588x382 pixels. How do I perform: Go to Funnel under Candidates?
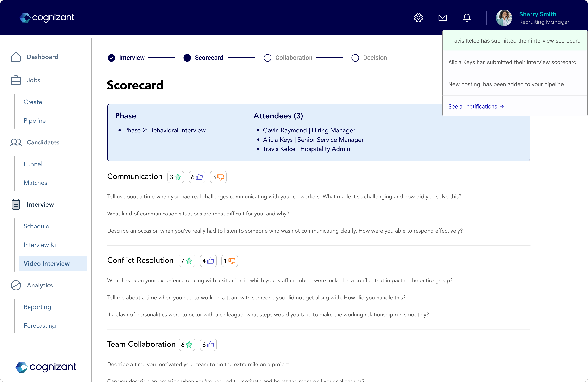pyautogui.click(x=33, y=164)
